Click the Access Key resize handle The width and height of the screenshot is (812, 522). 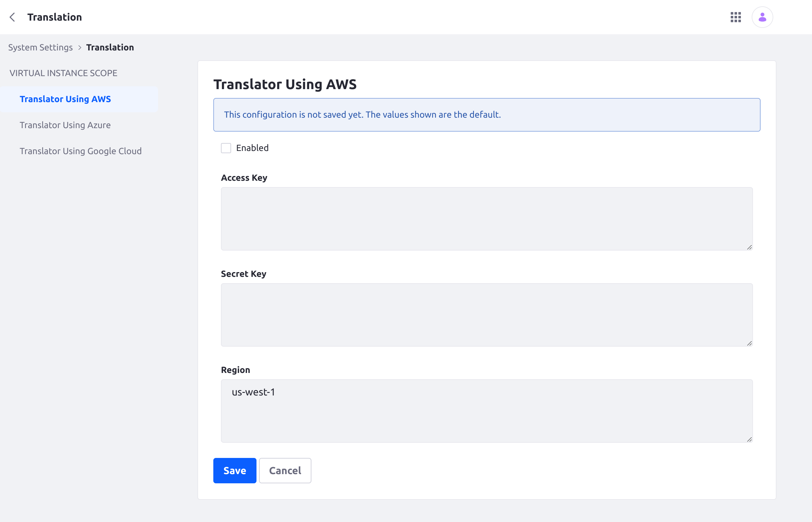[749, 247]
